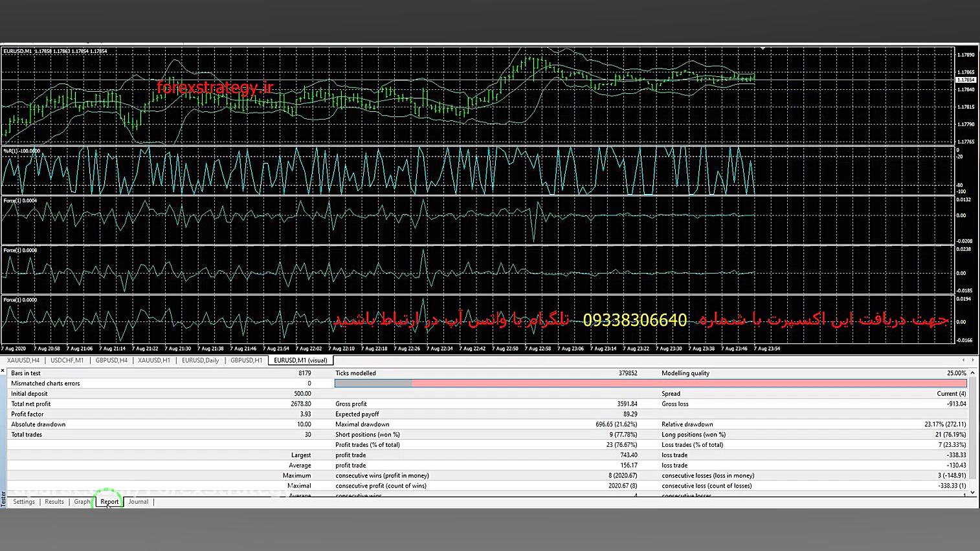The image size is (980, 551).
Task: Switch to the GBPUSD,H4 chart tab
Action: click(111, 360)
